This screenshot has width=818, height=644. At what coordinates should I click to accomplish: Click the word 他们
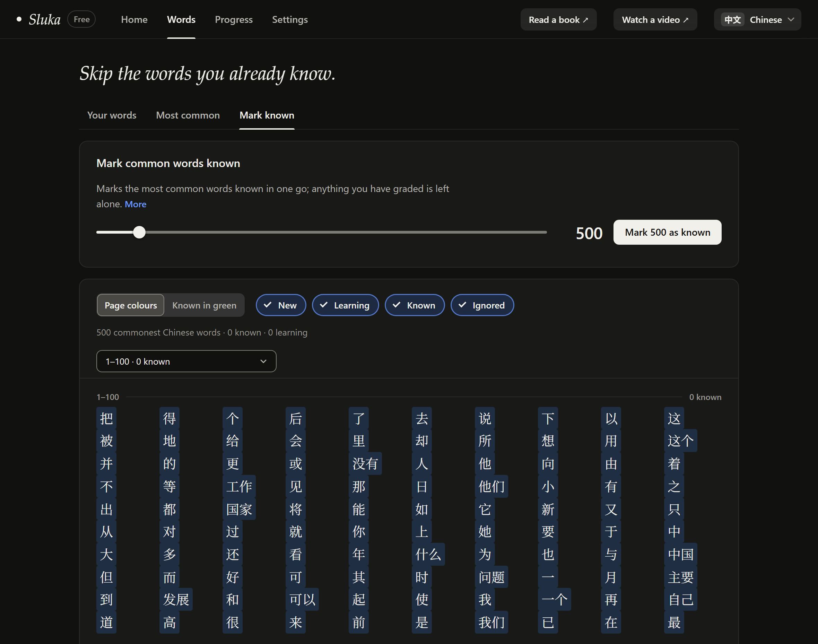(x=491, y=486)
